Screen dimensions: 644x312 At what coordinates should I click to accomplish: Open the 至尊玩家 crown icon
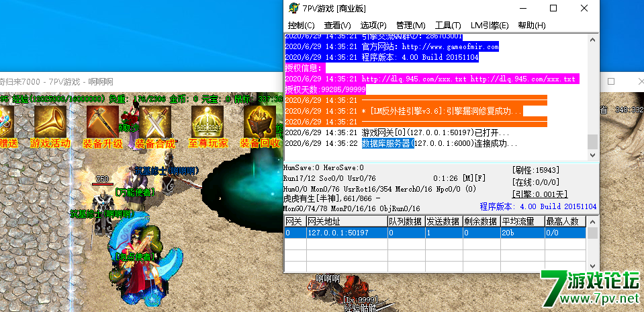click(x=208, y=122)
